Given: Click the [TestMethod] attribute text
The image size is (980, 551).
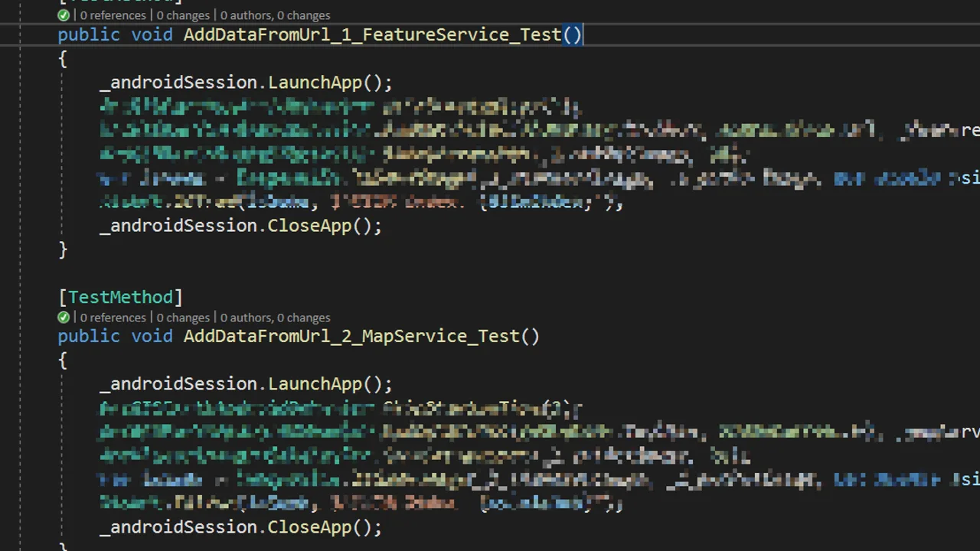Looking at the screenshot, I should (121, 297).
